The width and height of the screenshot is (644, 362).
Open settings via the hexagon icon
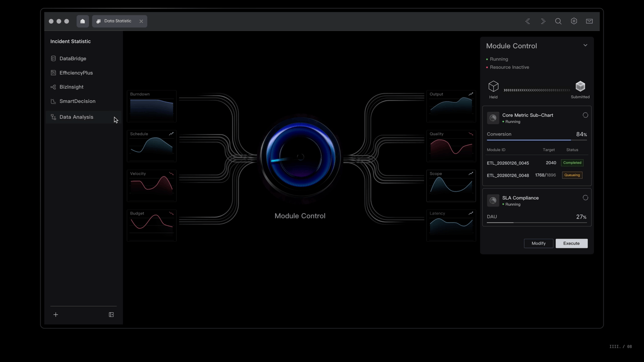pyautogui.click(x=574, y=21)
